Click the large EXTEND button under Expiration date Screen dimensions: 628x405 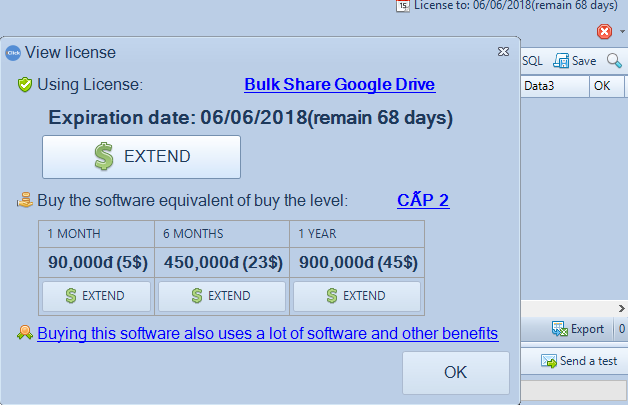141,157
